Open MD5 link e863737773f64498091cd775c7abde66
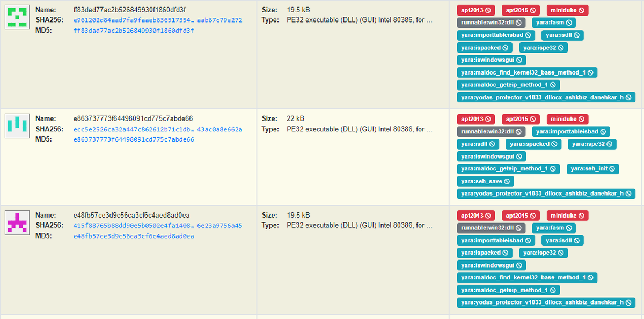Viewport: 644px width, 319px height. point(134,139)
